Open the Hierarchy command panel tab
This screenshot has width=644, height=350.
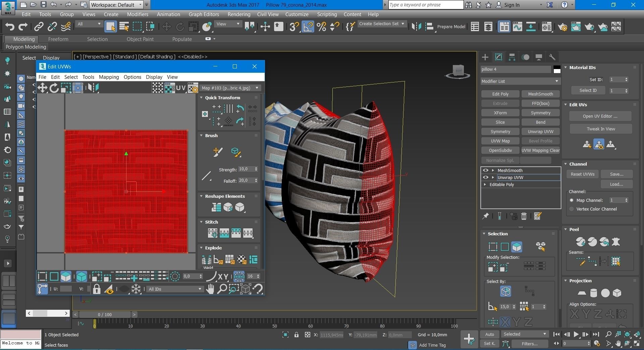click(x=512, y=57)
